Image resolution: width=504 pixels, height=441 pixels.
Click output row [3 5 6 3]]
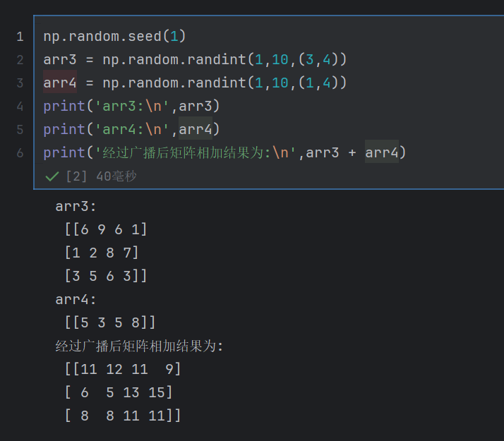(x=106, y=276)
